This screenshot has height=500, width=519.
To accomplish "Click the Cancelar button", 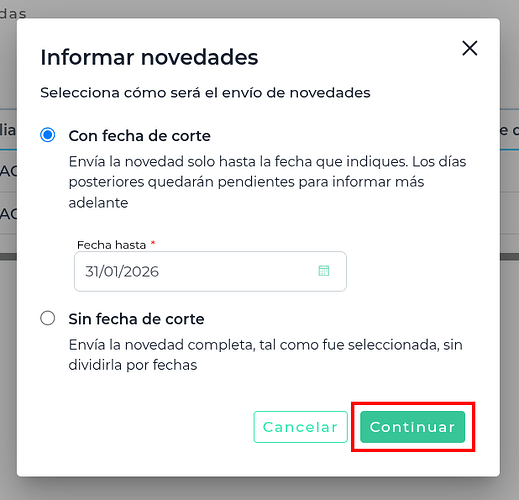I will [x=300, y=427].
